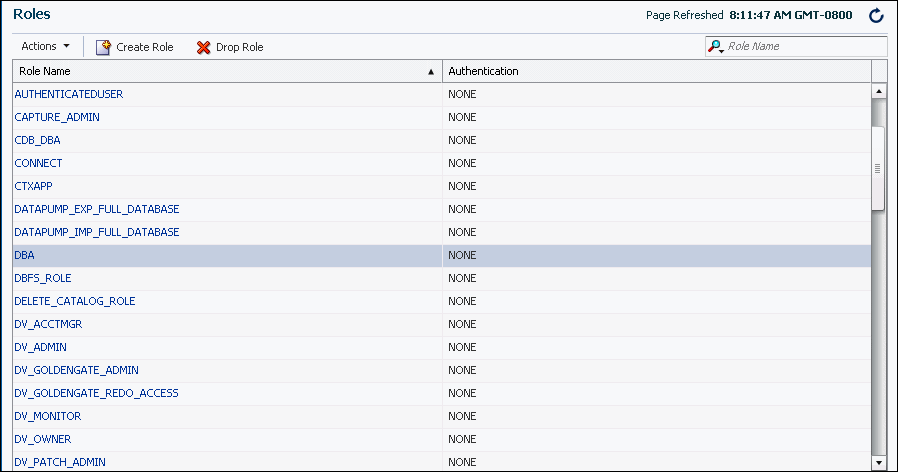This screenshot has height=472, width=898.
Task: Click the search magnifier icon
Action: pyautogui.click(x=715, y=47)
